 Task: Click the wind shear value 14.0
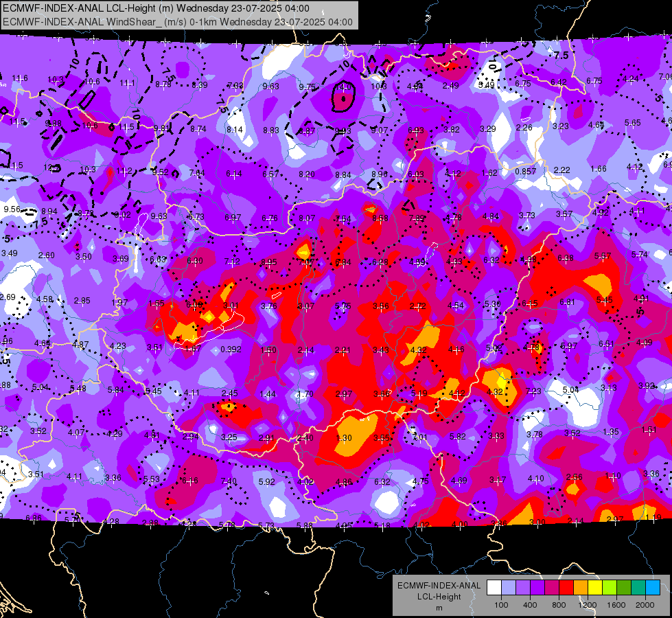point(343,87)
